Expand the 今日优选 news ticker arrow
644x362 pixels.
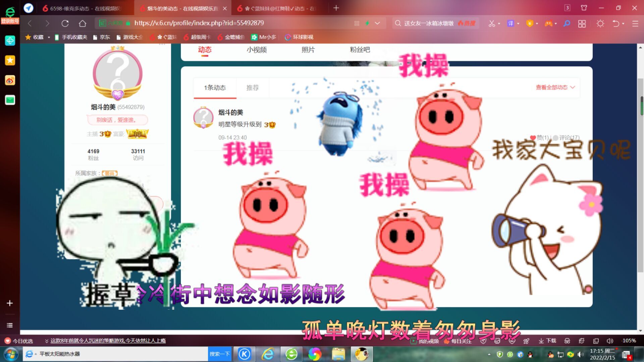pyautogui.click(x=46, y=341)
